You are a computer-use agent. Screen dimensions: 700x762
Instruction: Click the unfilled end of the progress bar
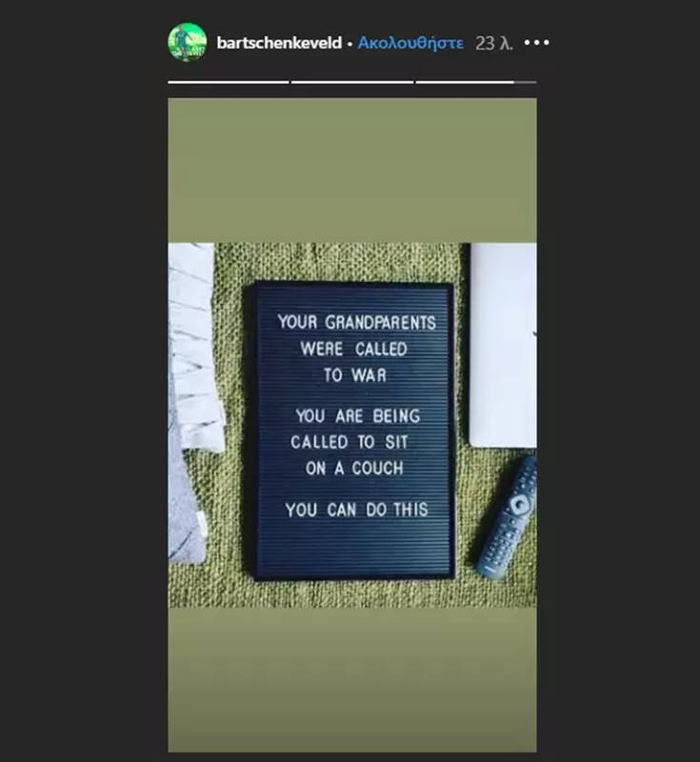(525, 82)
